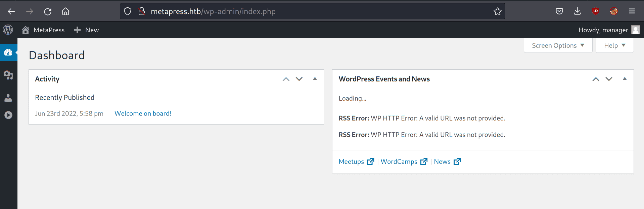Expand the Help dropdown tab
Image resolution: width=644 pixels, height=209 pixels.
[614, 45]
